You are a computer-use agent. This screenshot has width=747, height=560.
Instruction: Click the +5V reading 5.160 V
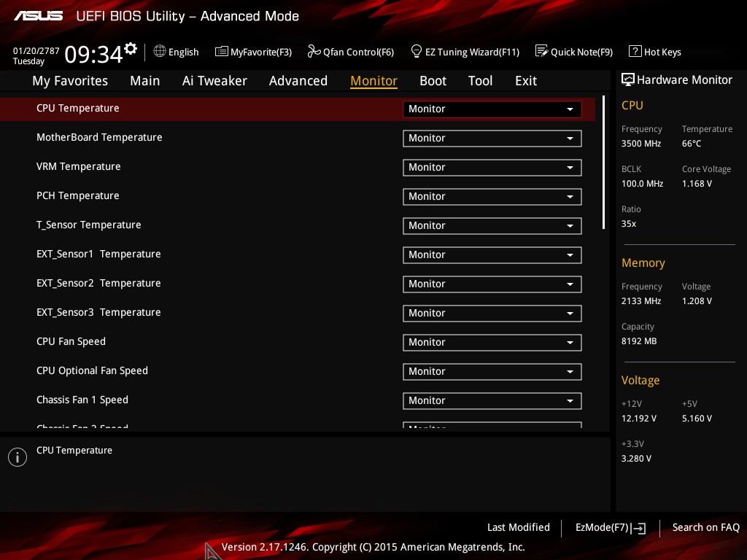tap(697, 418)
